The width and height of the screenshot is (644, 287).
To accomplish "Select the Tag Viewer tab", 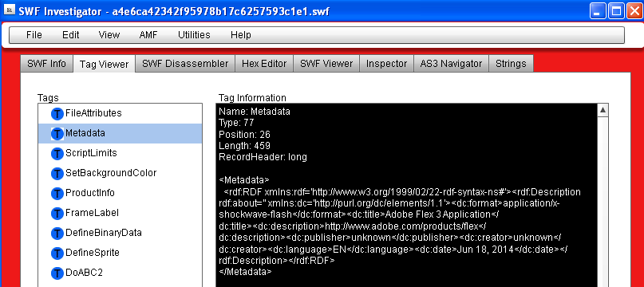I will tap(104, 64).
